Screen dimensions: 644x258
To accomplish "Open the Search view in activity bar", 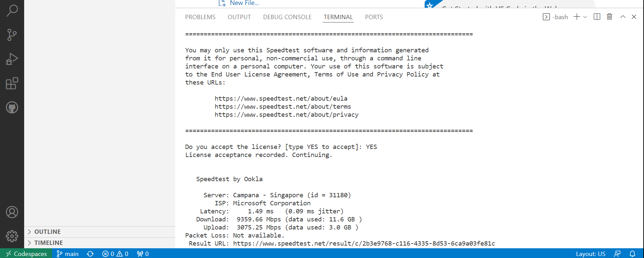I will point(12,10).
